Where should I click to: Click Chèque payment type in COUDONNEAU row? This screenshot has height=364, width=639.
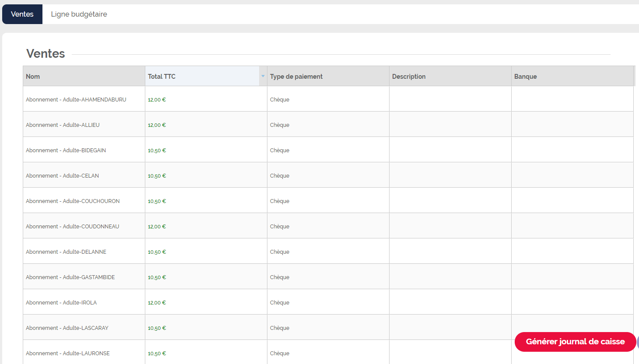(x=280, y=227)
